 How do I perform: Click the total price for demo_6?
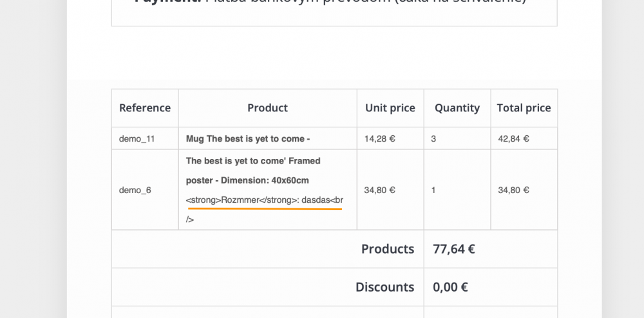pyautogui.click(x=513, y=190)
